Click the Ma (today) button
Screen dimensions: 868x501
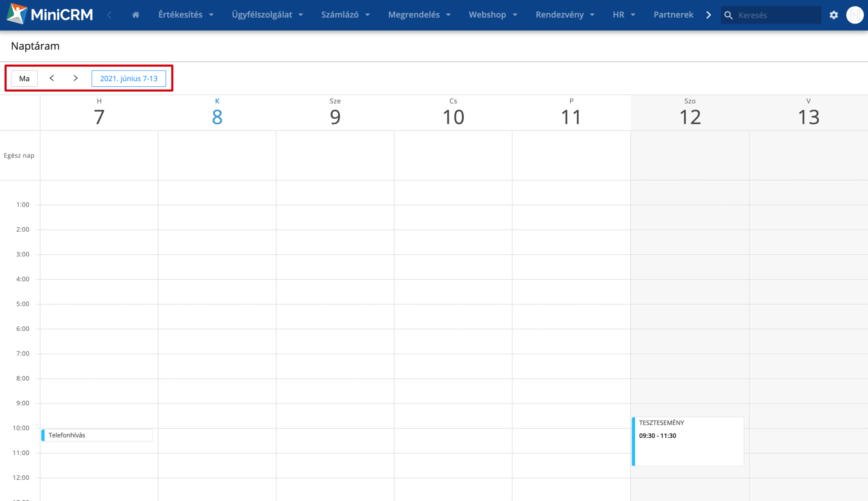[x=24, y=78]
